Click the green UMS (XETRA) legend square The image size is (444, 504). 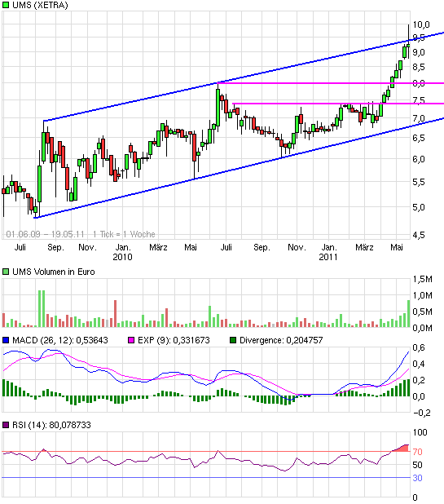pyautogui.click(x=6, y=5)
